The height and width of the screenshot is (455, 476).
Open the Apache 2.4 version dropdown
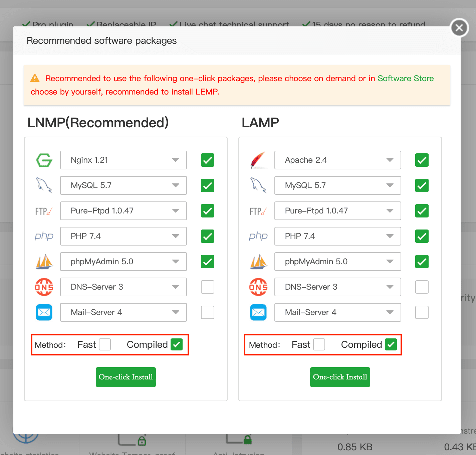(x=390, y=160)
